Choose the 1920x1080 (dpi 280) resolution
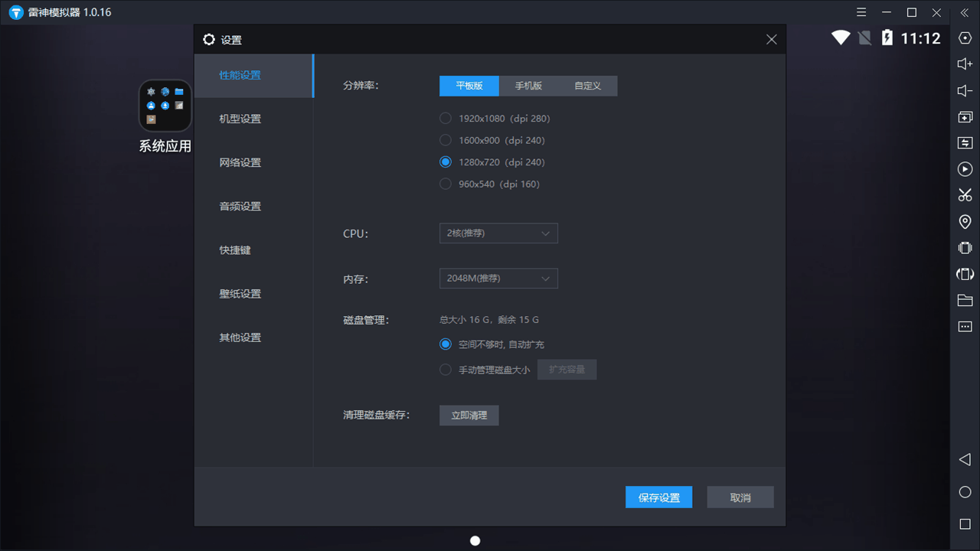 pos(445,118)
